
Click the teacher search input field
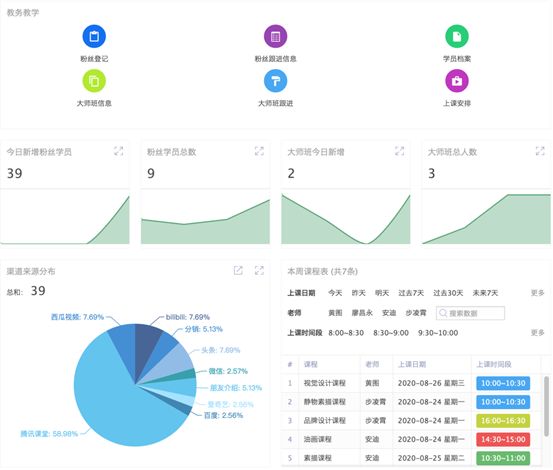tap(470, 313)
